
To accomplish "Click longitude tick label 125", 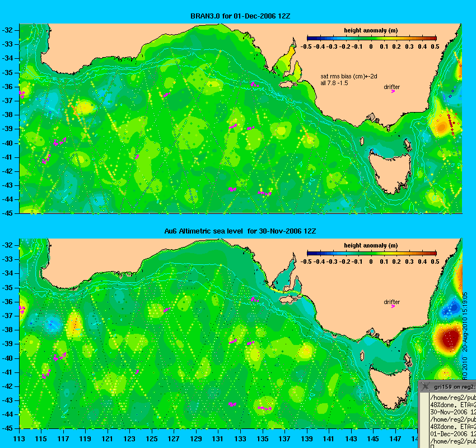I will (152, 439).
